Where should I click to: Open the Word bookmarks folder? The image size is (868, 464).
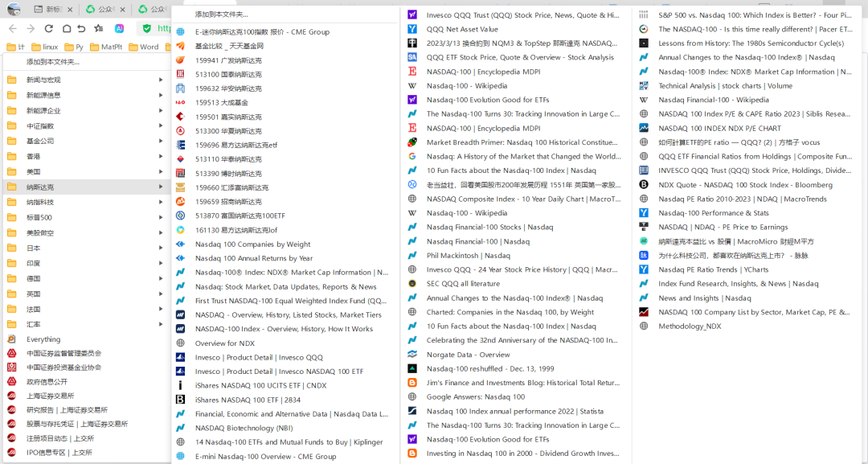[144, 47]
